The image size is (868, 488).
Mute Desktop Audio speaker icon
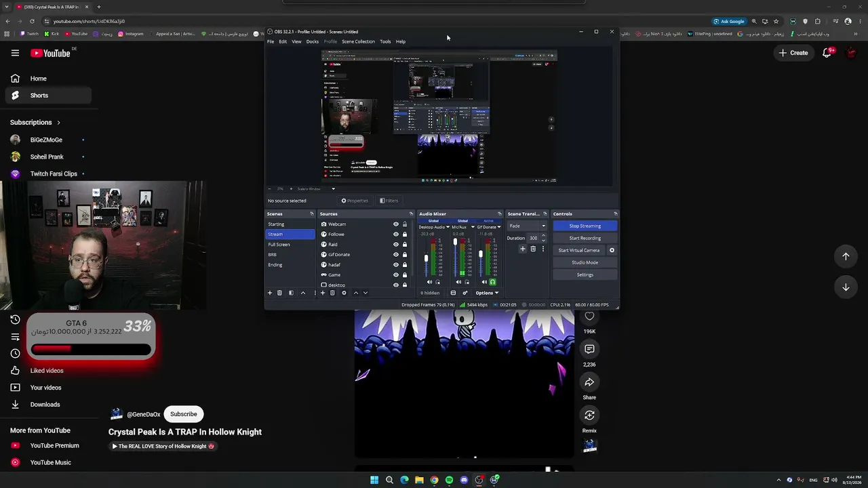point(429,282)
